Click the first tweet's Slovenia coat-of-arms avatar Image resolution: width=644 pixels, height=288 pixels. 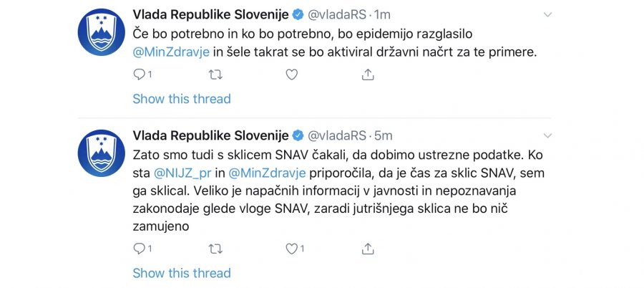tap(101, 32)
